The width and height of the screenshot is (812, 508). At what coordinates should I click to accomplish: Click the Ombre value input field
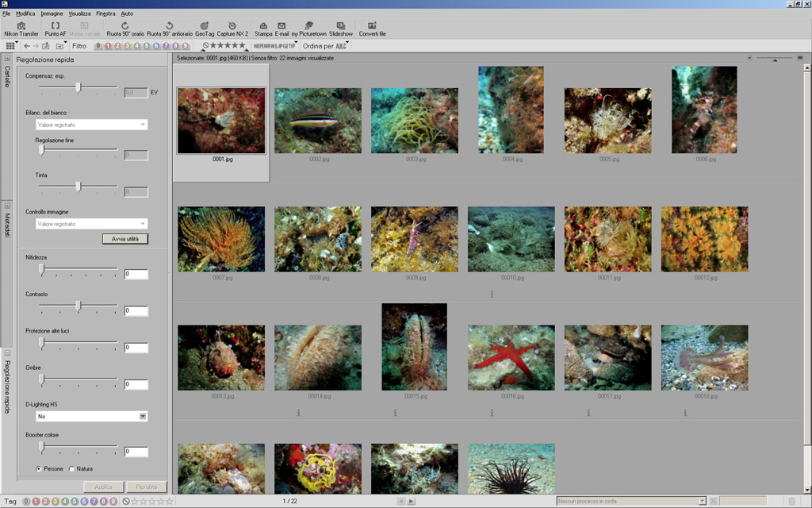coord(136,384)
